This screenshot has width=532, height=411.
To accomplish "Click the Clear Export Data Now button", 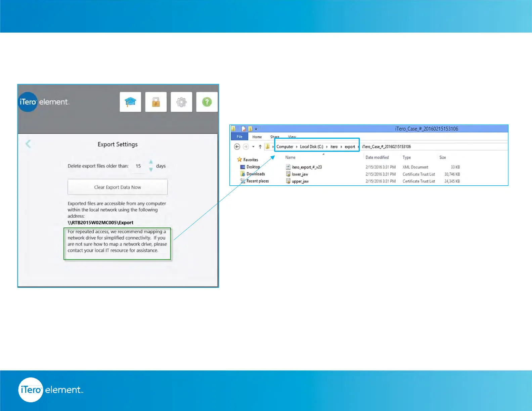I will [x=118, y=187].
